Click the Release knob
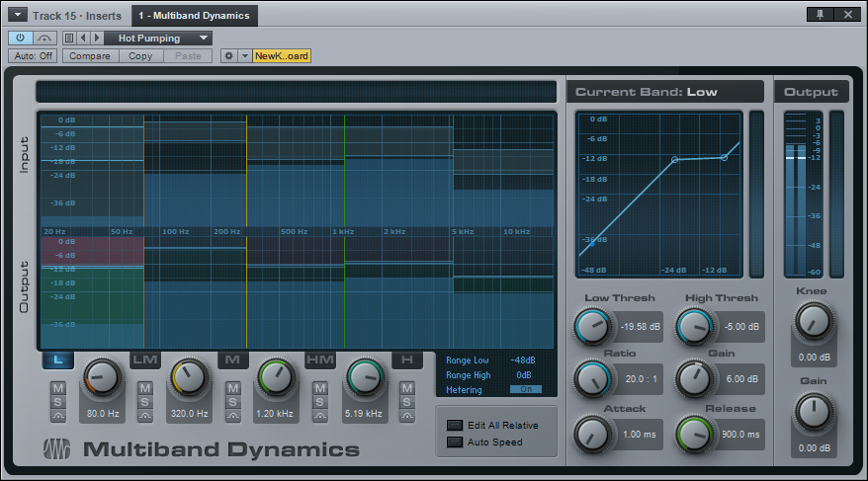 click(x=694, y=435)
